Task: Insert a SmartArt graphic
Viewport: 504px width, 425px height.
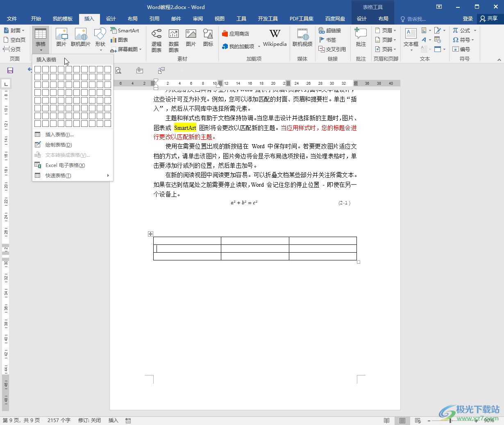Action: pyautogui.click(x=125, y=30)
